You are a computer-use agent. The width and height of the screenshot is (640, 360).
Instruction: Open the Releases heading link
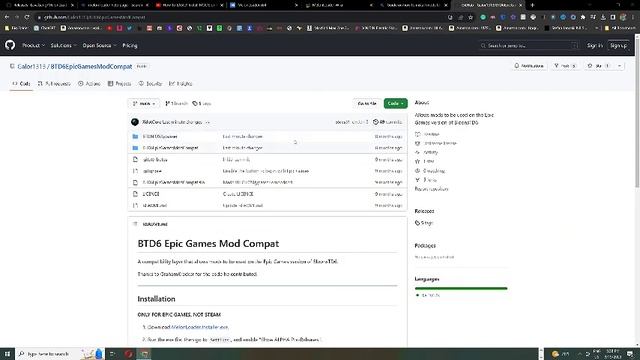pos(424,211)
